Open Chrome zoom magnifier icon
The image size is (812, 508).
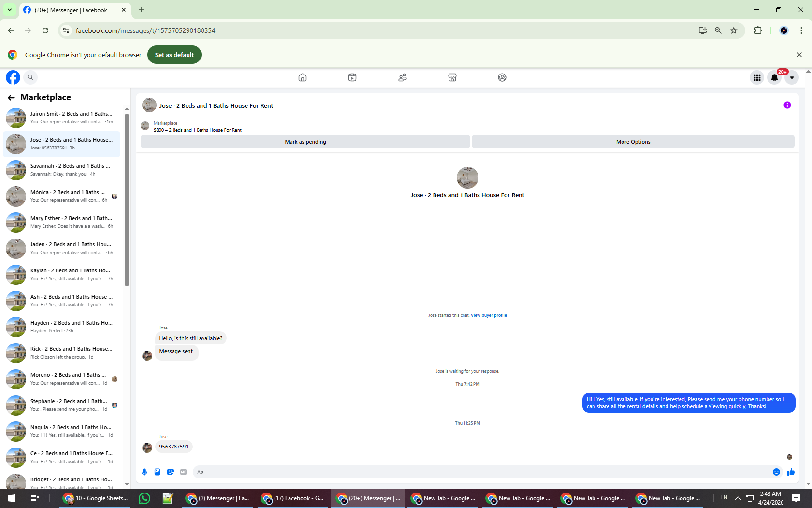718,30
